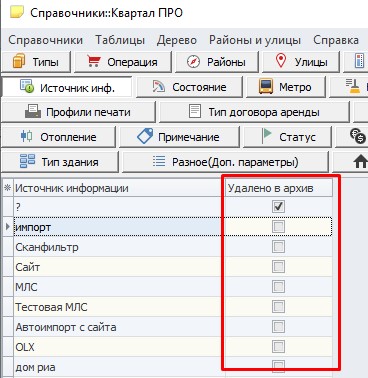This screenshot has width=368, height=378.
Task: Open the Районы и улицы menu
Action: 255,40
